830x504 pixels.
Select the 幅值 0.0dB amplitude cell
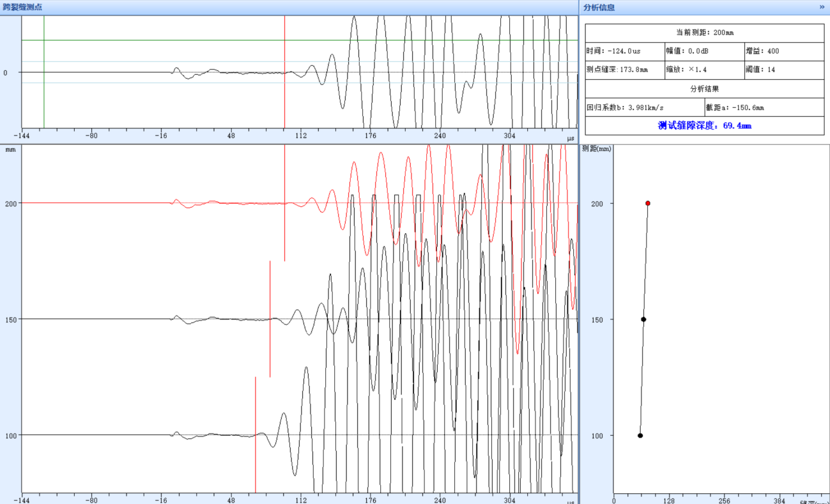pos(704,51)
